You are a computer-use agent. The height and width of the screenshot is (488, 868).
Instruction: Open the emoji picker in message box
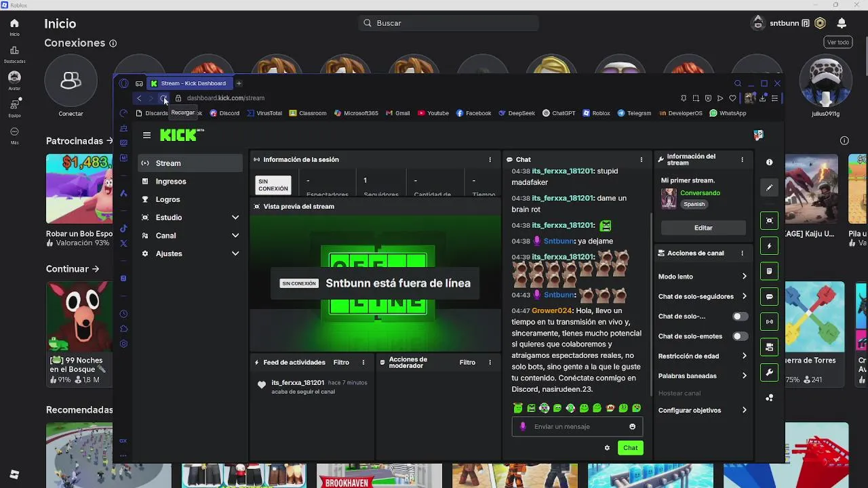(632, 427)
